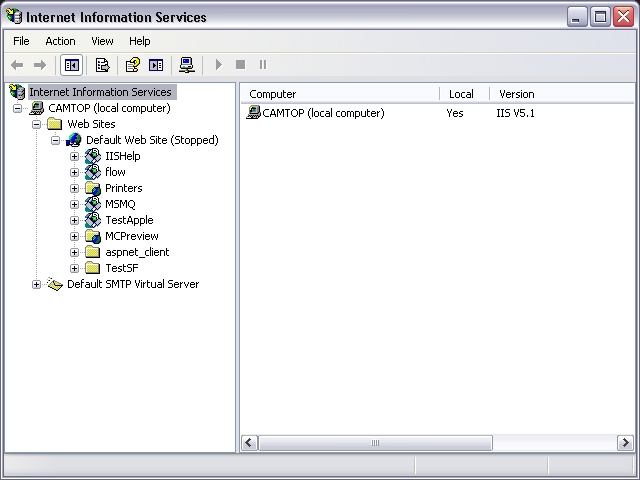The image size is (640, 480).
Task: Click the Web Sites folder icon
Action: 55,124
